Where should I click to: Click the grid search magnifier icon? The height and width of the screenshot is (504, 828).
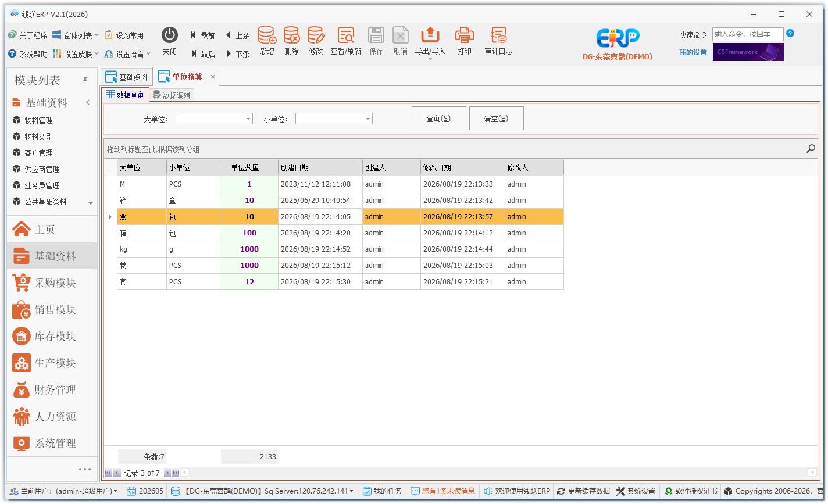point(811,149)
